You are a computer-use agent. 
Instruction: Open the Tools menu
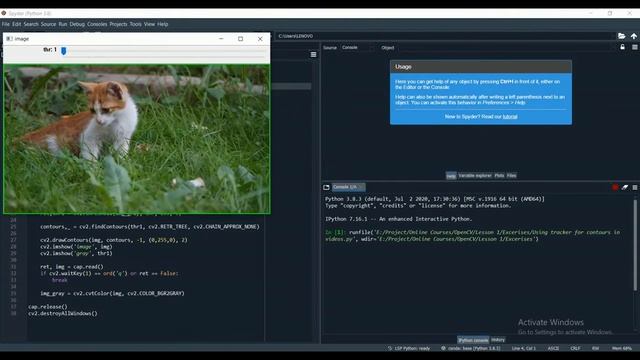pyautogui.click(x=136, y=24)
